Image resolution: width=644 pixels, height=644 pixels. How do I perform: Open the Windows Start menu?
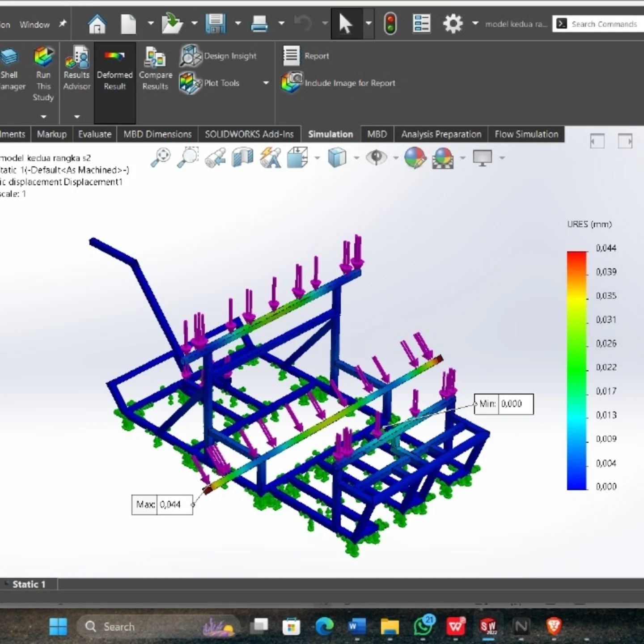click(58, 627)
